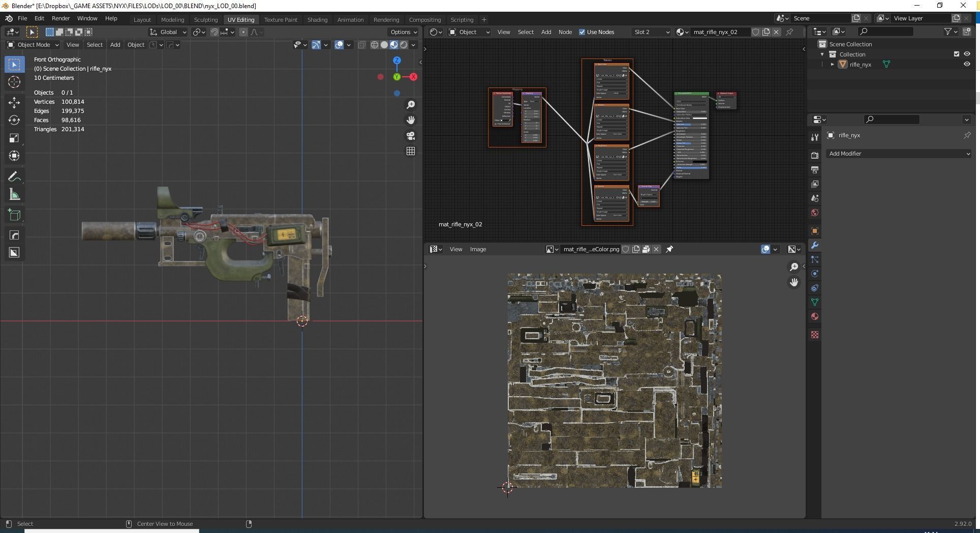Screen dimensions: 980x533
Task: Open the Slot 2 material slot dropdown
Action: (651, 32)
